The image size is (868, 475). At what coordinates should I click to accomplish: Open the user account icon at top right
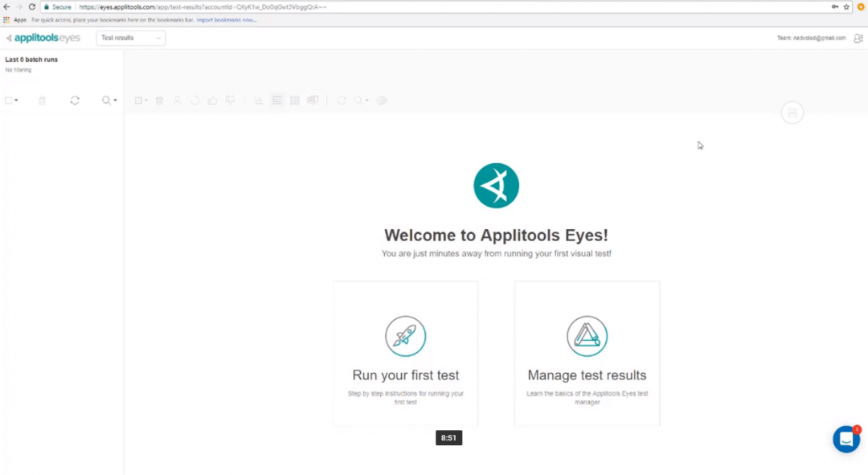(x=858, y=38)
